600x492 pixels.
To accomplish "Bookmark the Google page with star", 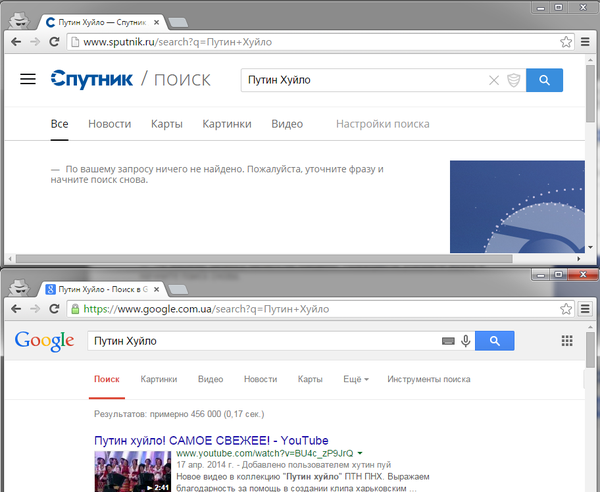I will 566,309.
